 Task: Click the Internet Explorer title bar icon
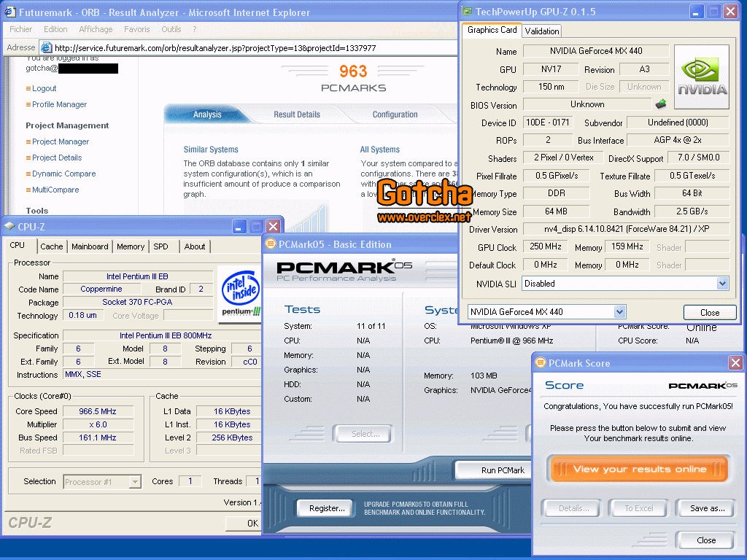10,12
